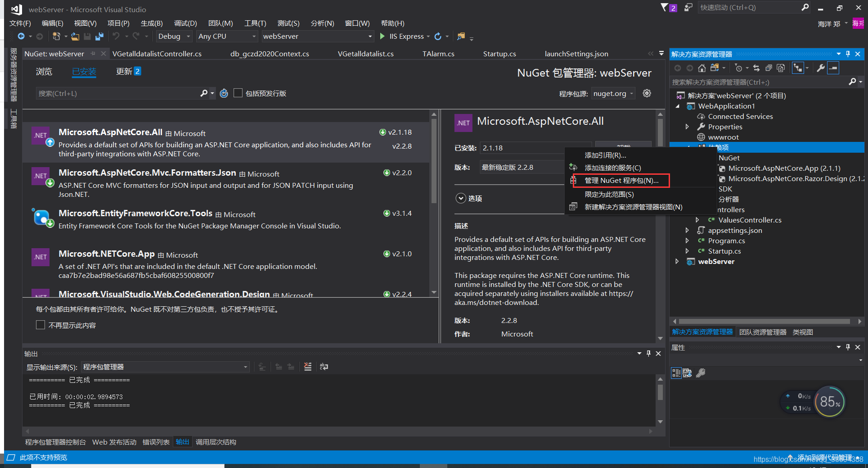Collapse the WebApplication1 project node
This screenshot has width=868, height=468.
[x=677, y=106]
